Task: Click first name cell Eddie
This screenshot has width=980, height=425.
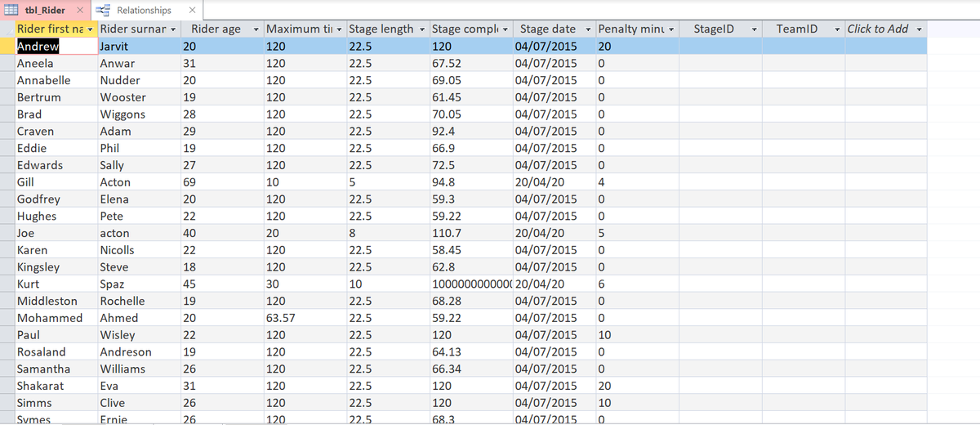Action: 56,148
